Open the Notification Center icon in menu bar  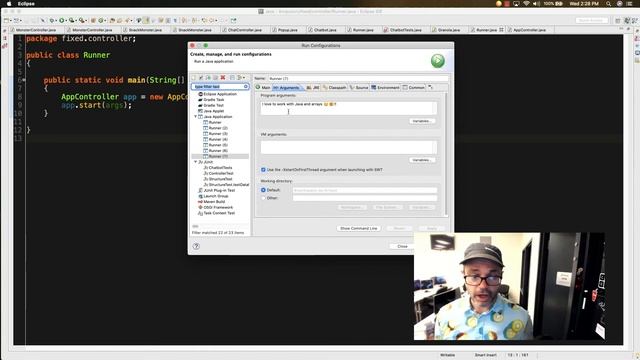point(630,4)
